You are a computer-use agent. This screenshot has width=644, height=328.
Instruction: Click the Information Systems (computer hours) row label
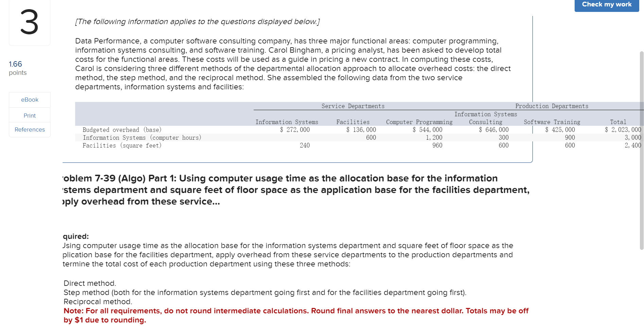142,138
